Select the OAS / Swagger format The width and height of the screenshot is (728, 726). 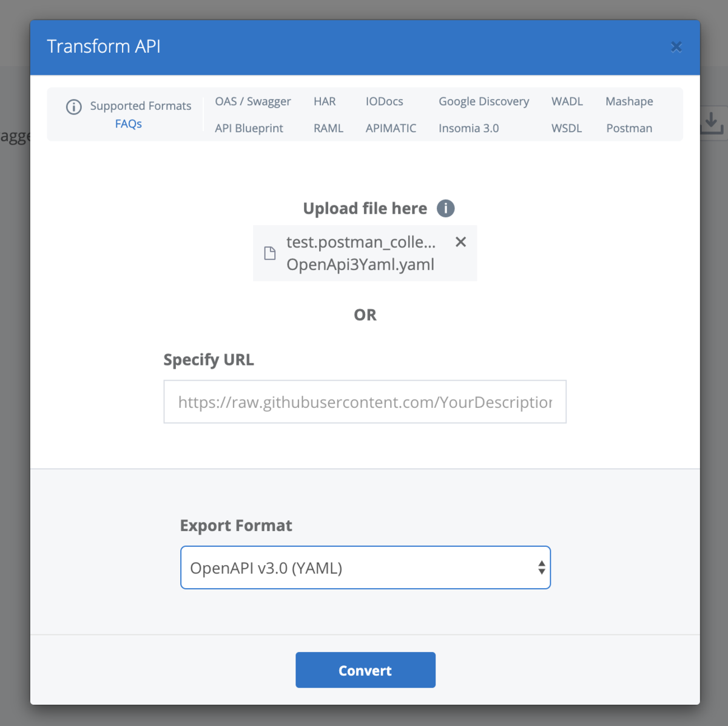coord(252,101)
